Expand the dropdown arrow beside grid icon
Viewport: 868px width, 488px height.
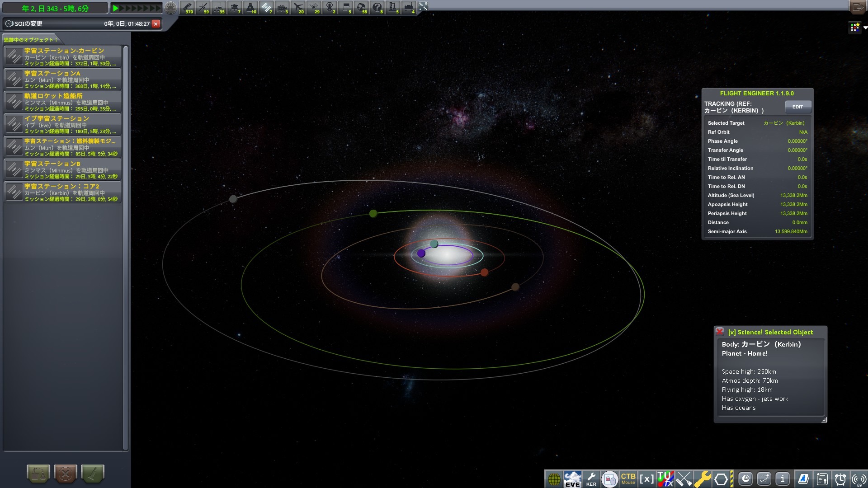(x=865, y=28)
